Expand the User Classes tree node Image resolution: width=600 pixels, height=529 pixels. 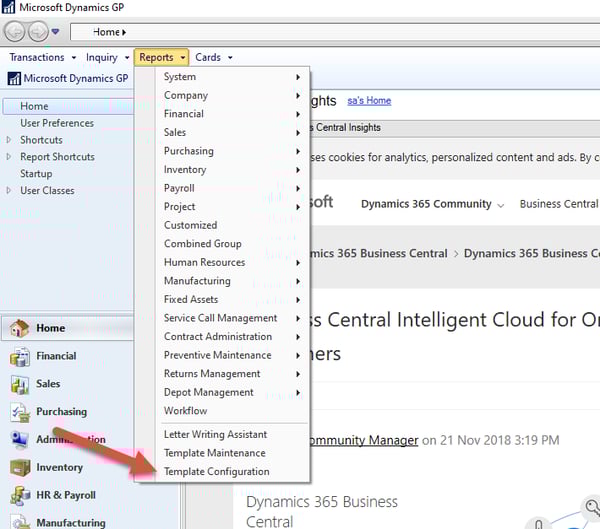[x=8, y=190]
